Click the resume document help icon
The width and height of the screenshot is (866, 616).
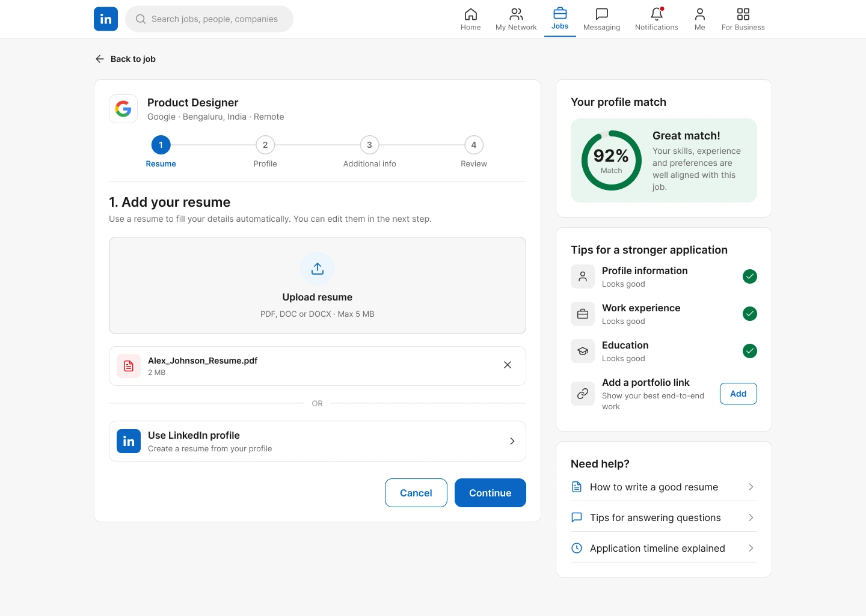[x=577, y=487]
